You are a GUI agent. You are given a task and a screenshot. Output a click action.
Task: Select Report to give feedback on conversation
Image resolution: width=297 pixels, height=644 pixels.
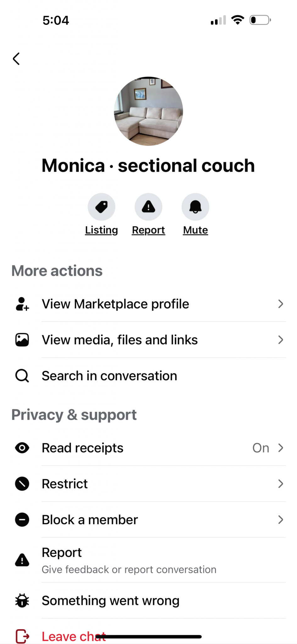pyautogui.click(x=129, y=560)
